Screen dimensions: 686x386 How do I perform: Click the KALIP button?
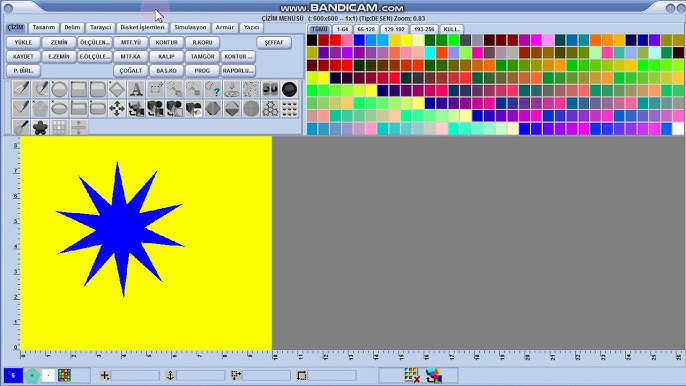tap(167, 56)
